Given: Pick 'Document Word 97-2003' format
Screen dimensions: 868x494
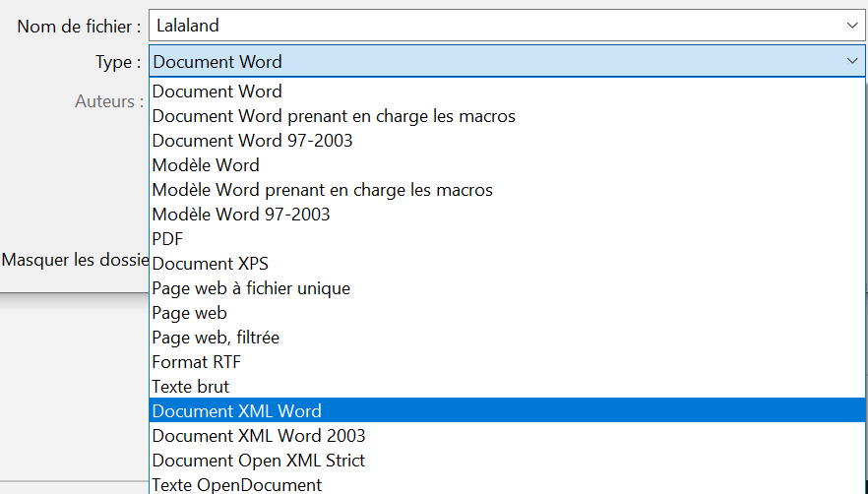Looking at the screenshot, I should [507, 141].
